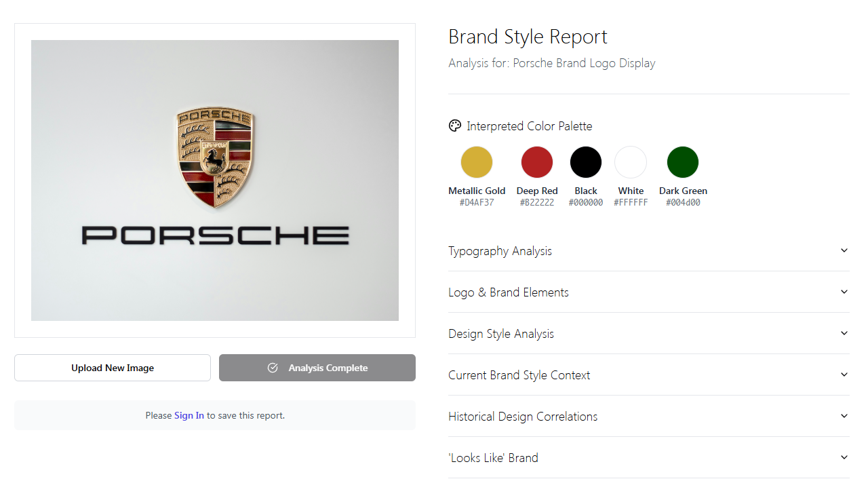Click the Dark Green label
Screen dimensions: 868x498
tap(683, 191)
